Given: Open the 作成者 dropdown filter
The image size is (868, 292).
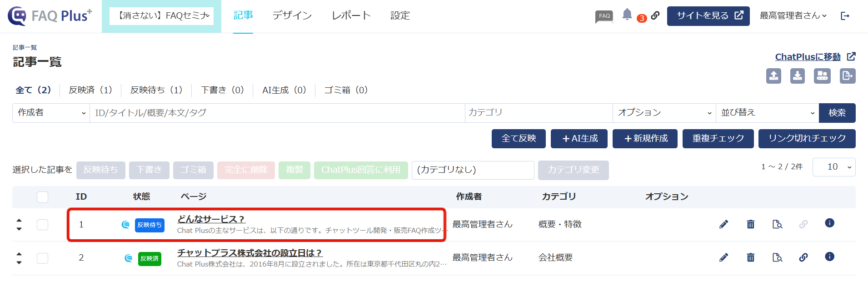Looking at the screenshot, I should point(51,113).
